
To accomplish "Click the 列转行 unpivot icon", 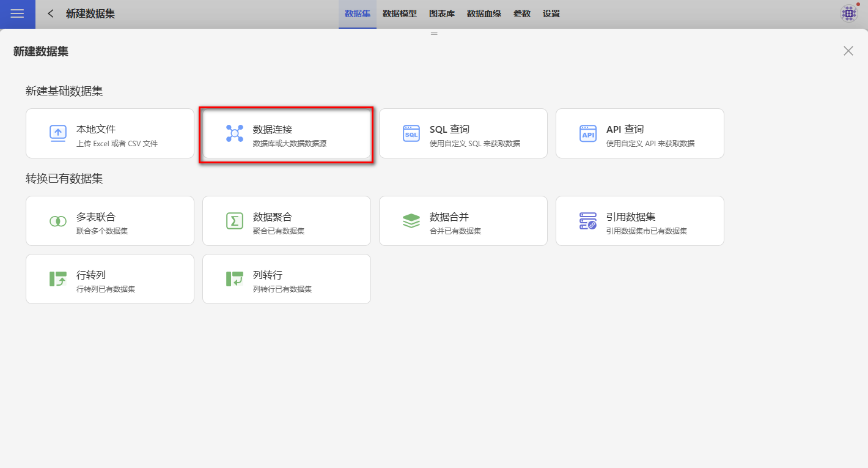I will (x=235, y=279).
